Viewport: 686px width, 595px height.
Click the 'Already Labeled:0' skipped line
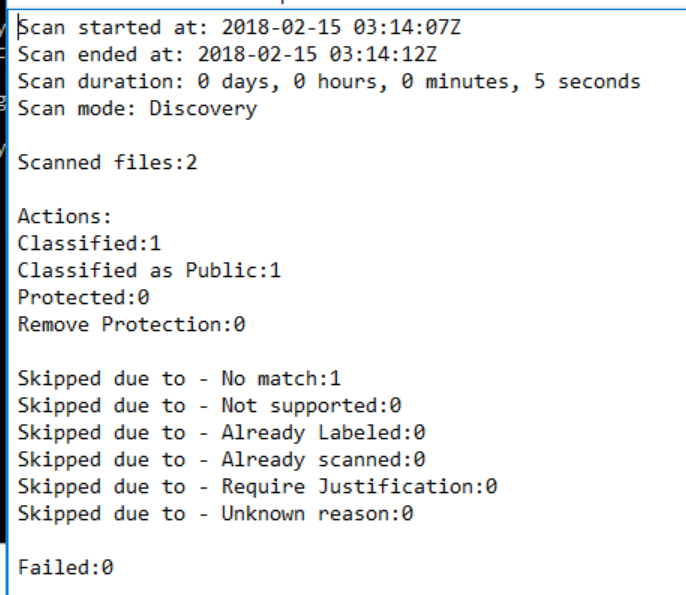pos(322,433)
